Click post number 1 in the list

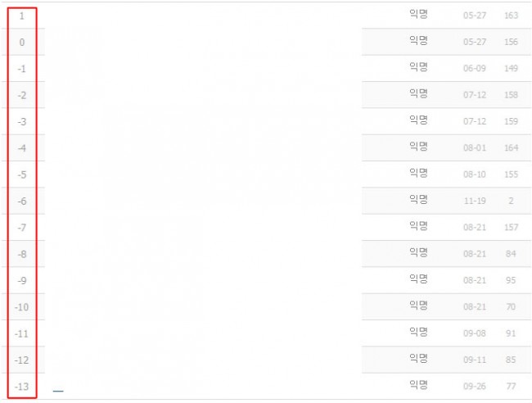pyautogui.click(x=21, y=16)
